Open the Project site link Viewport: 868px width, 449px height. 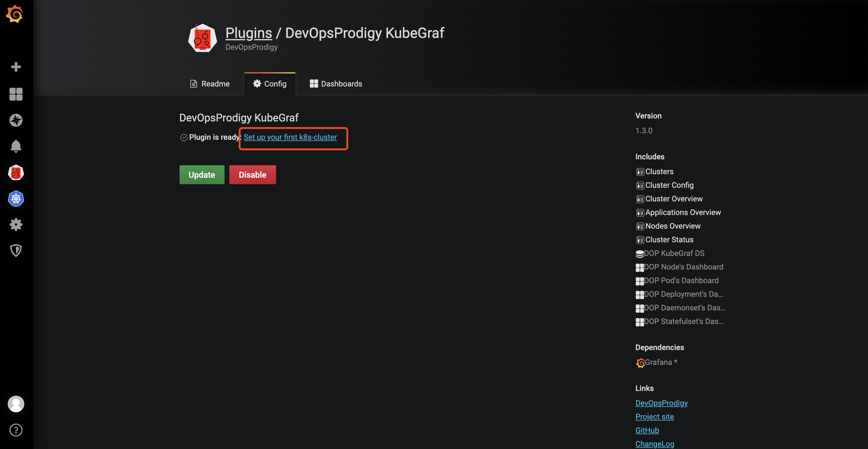pyautogui.click(x=655, y=417)
